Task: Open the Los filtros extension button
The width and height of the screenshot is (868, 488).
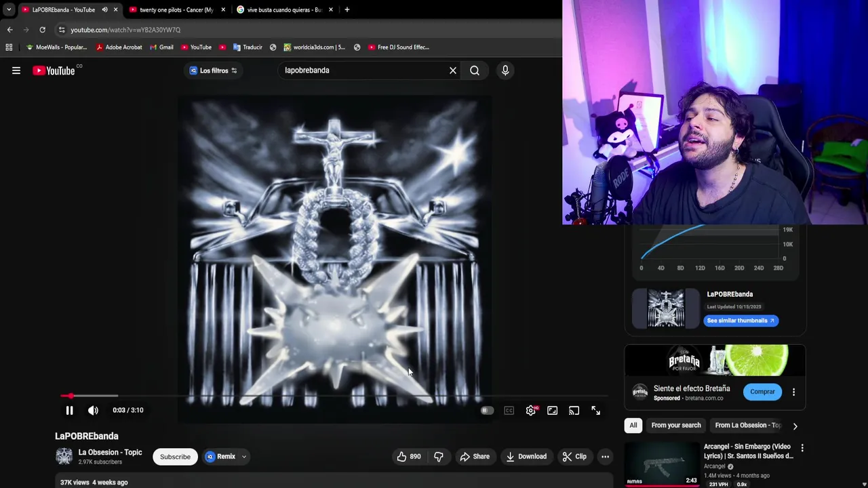Action: (213, 70)
